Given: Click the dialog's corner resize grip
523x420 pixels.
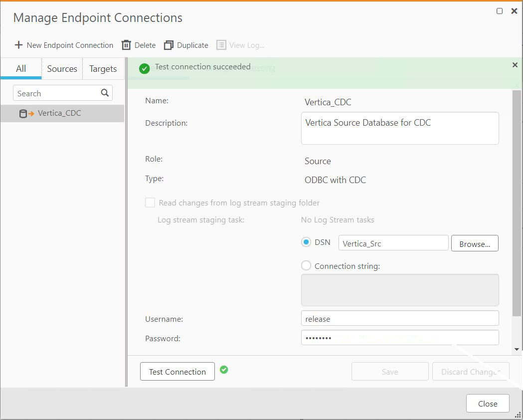Looking at the screenshot, I should 518,415.
